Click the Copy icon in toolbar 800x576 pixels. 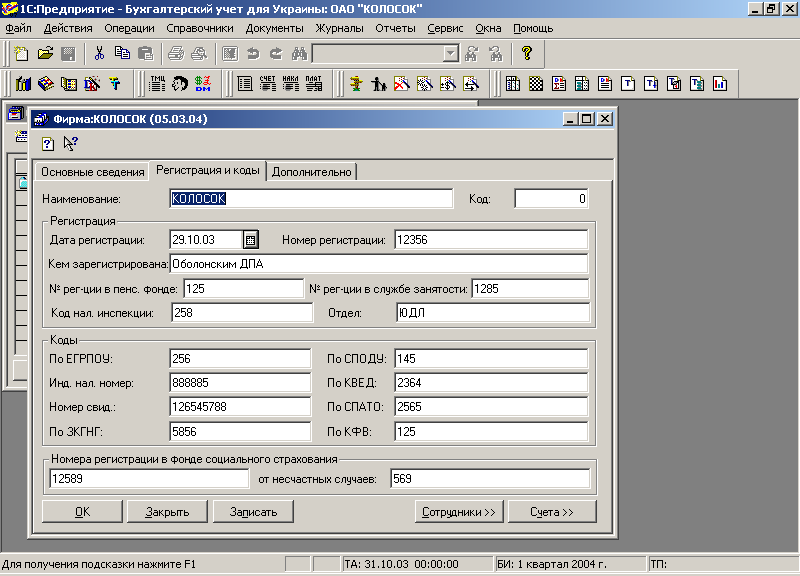click(122, 54)
